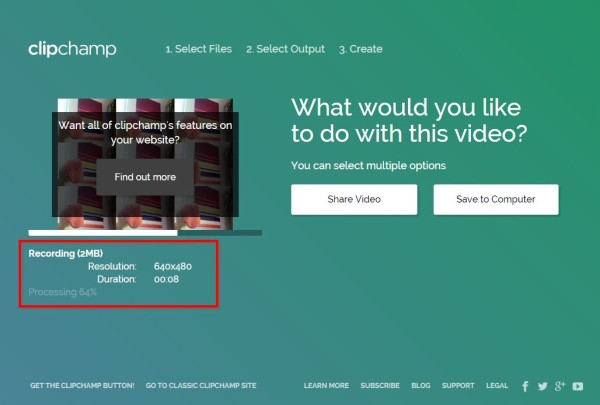Open the Legal footer link
This screenshot has height=405, width=600.
(497, 385)
